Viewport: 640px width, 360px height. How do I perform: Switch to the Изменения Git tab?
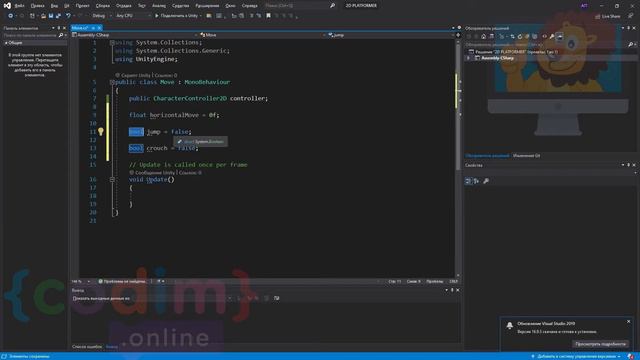[526, 156]
